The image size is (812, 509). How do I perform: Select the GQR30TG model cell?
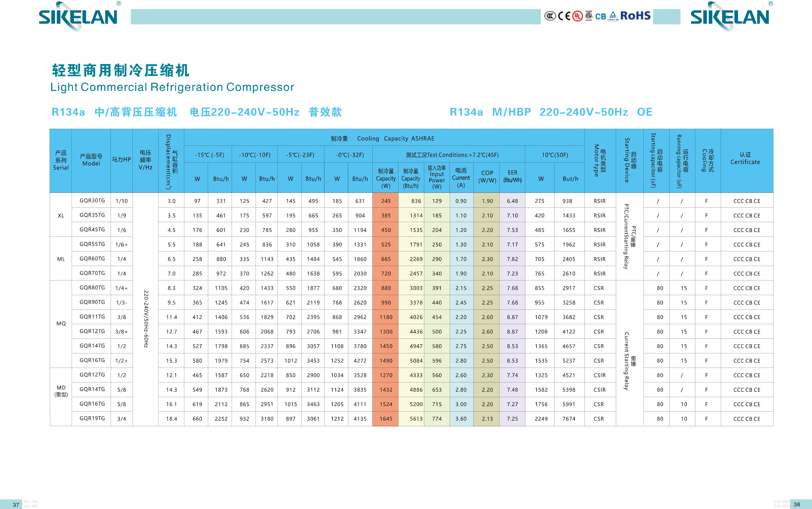tap(92, 201)
